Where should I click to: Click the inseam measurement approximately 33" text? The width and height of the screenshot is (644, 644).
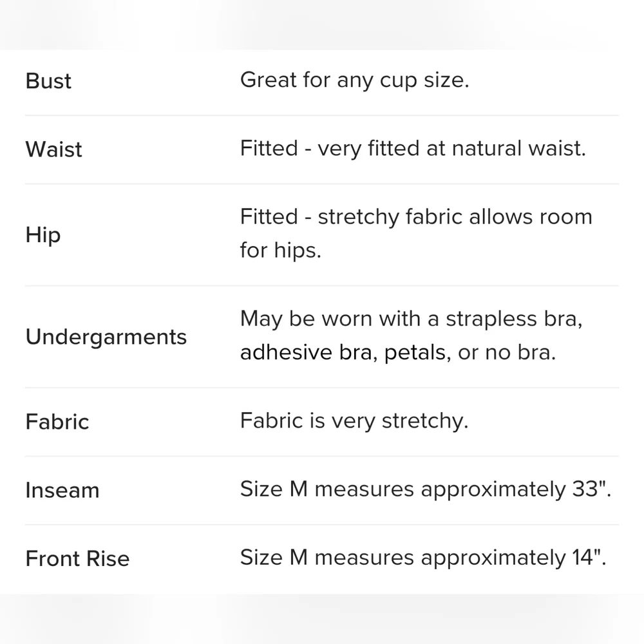coord(426,489)
